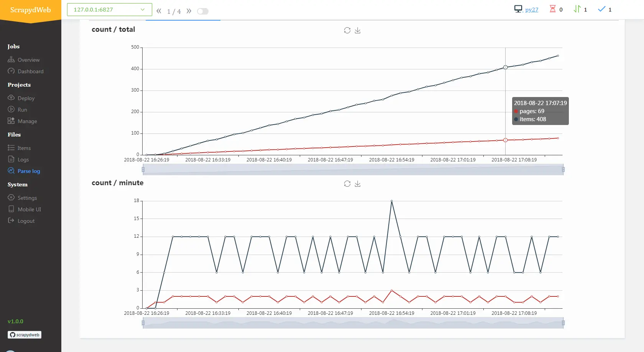Image resolution: width=644 pixels, height=352 pixels.
Task: Click the Deploy cloud upload icon
Action: [x=11, y=98]
